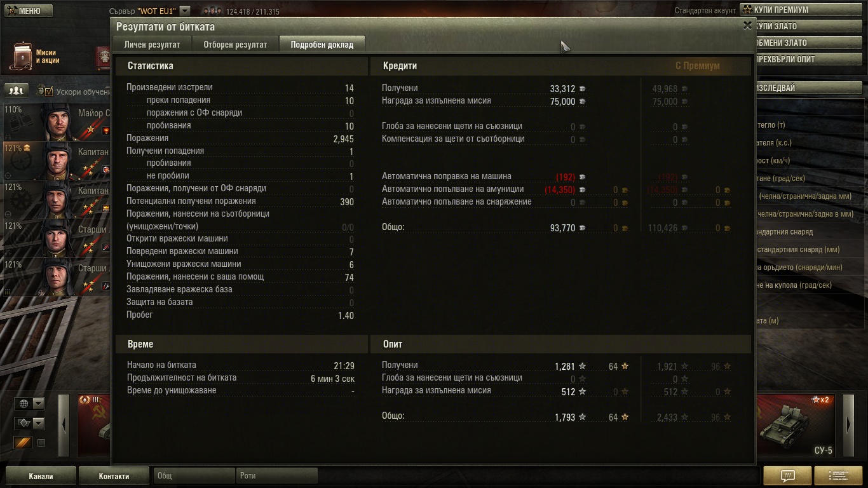This screenshot has height=488, width=868.
Task: Click the Канали button
Action: (41, 476)
